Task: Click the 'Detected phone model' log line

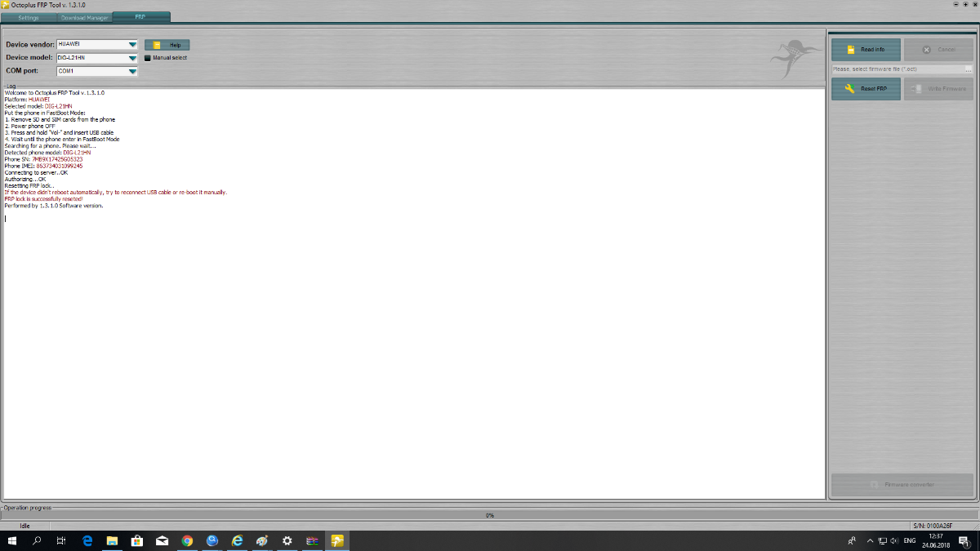Action: coord(47,153)
